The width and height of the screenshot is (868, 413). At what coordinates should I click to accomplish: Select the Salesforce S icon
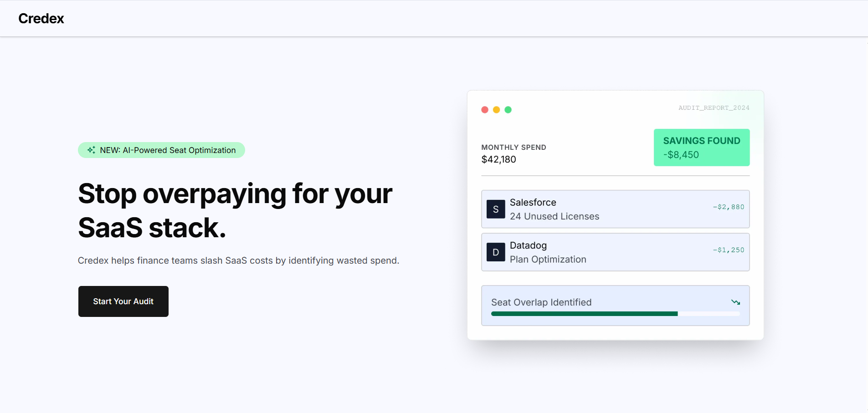point(496,209)
